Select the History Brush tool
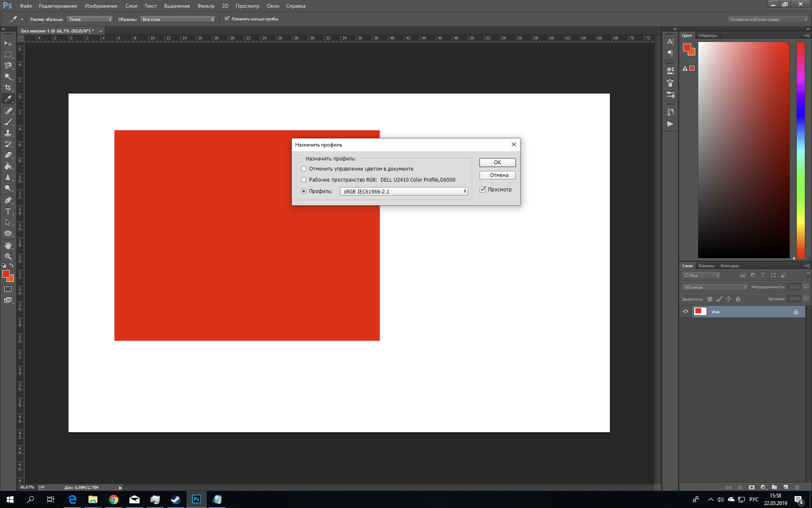Image resolution: width=812 pixels, height=508 pixels. pyautogui.click(x=8, y=144)
